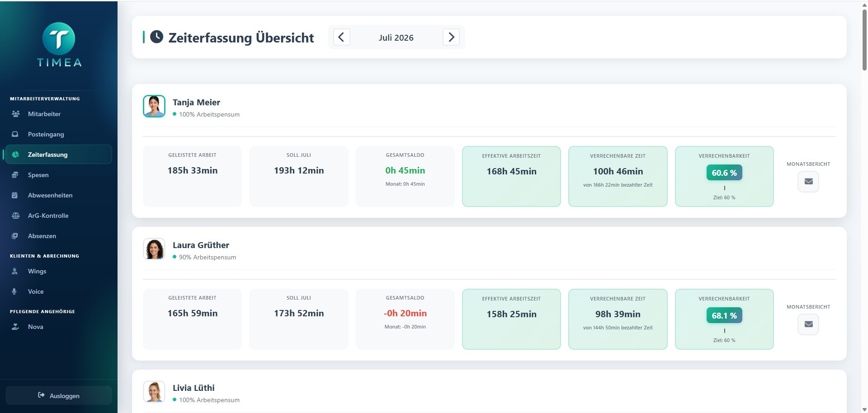
Task: Open Absenzen in the sidebar
Action: tap(58, 236)
